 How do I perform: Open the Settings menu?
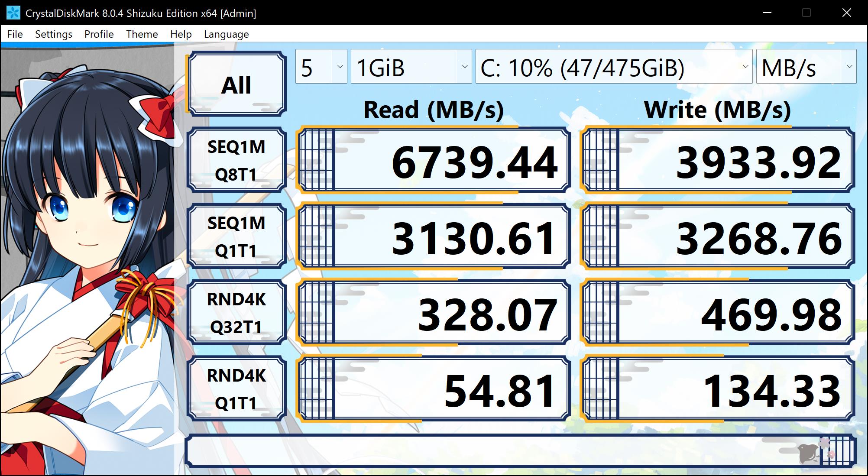pos(54,34)
